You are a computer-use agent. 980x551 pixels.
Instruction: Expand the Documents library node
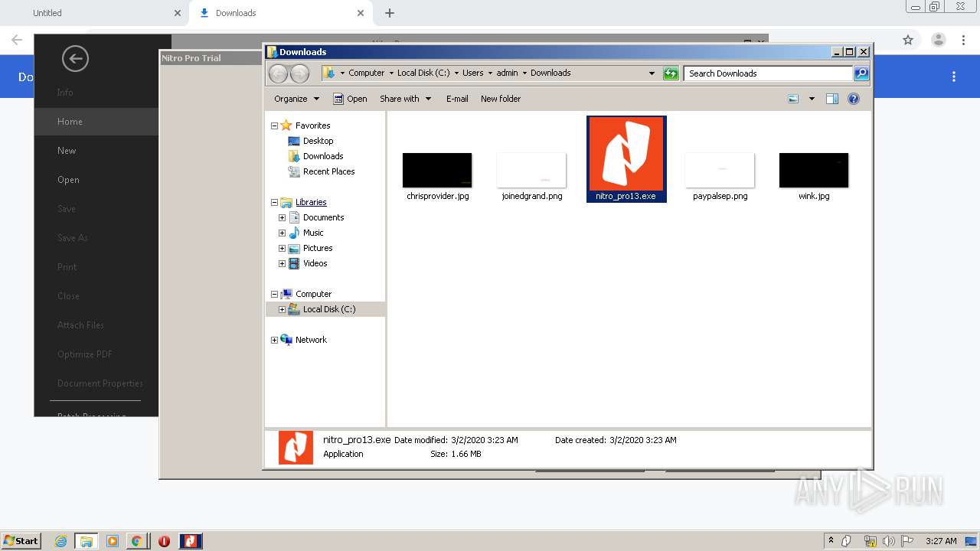pos(282,217)
